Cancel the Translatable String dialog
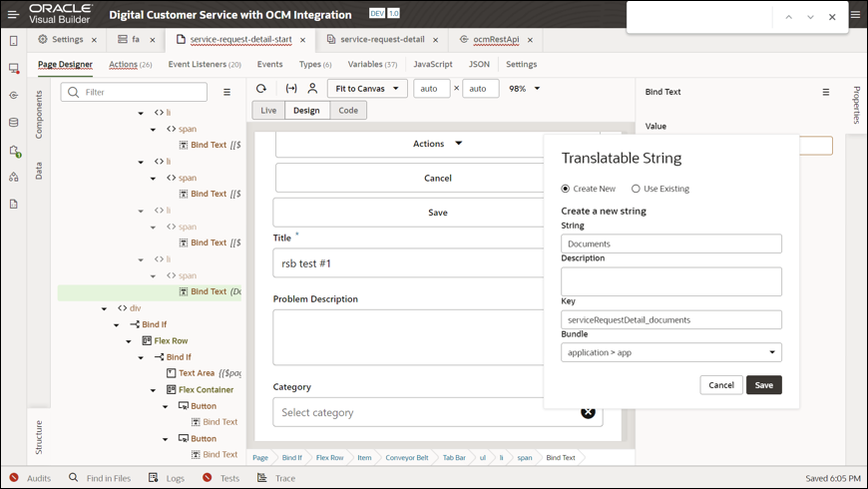Screen dimensions: 868x489 coord(721,385)
